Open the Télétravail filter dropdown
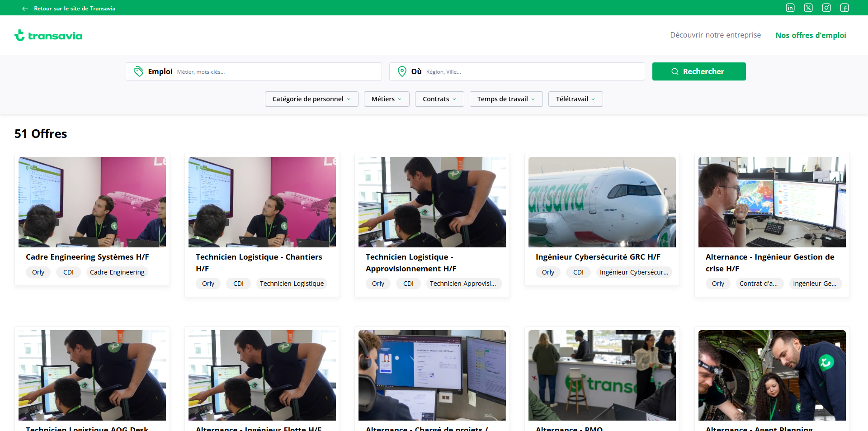 click(x=576, y=99)
